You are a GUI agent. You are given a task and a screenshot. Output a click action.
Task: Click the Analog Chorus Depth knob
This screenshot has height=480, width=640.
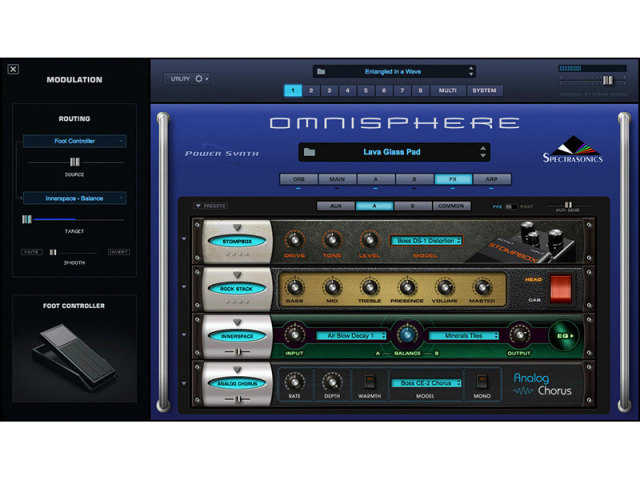(332, 382)
